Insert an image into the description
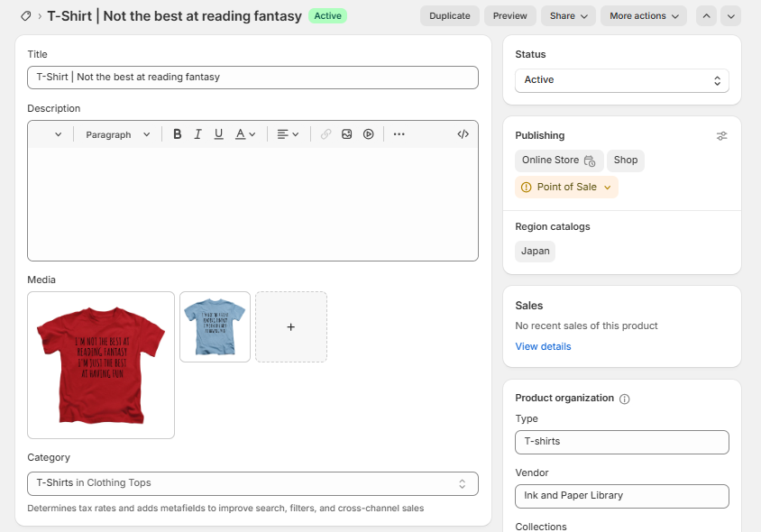This screenshot has height=532, width=761. [x=347, y=134]
